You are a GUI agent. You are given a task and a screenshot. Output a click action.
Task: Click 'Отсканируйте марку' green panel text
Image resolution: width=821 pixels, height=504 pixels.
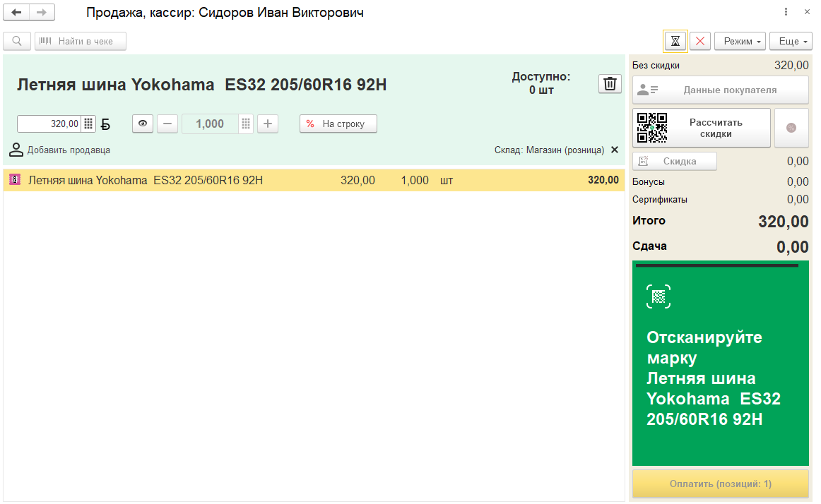pos(704,347)
